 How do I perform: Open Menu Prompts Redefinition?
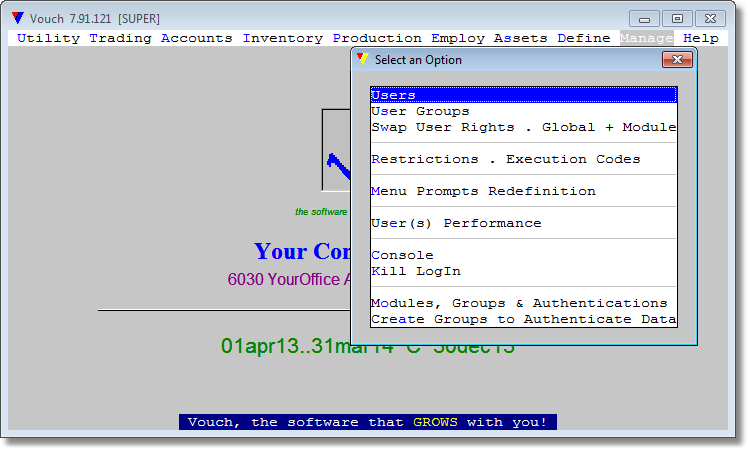point(523,191)
